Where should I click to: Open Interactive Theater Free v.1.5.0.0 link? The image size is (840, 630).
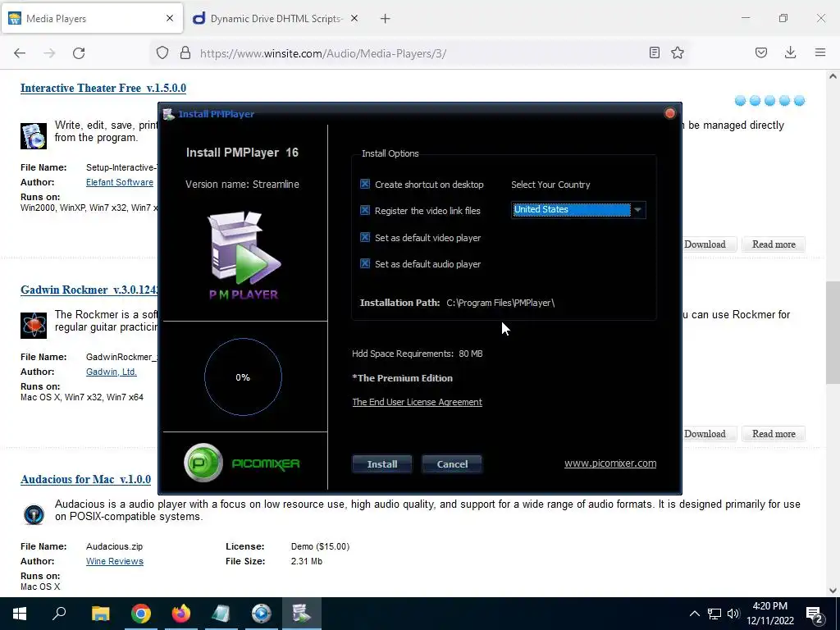(103, 88)
